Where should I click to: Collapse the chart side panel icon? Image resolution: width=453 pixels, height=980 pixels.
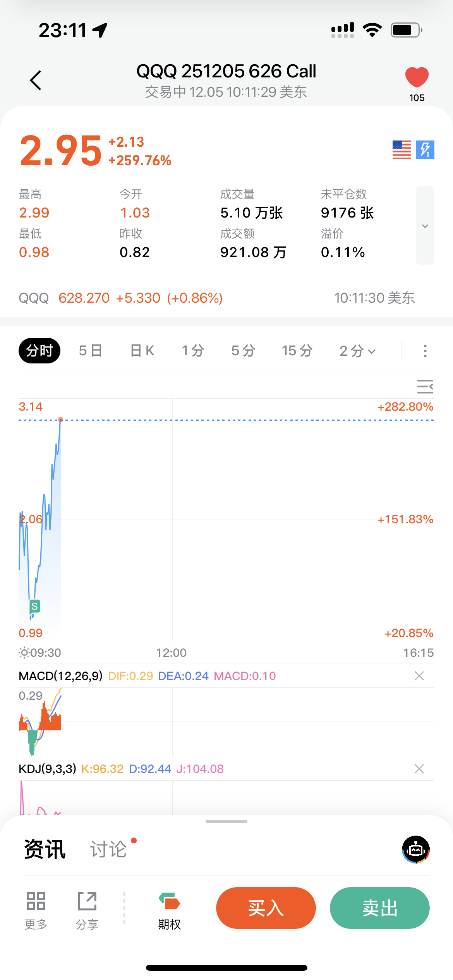(425, 387)
